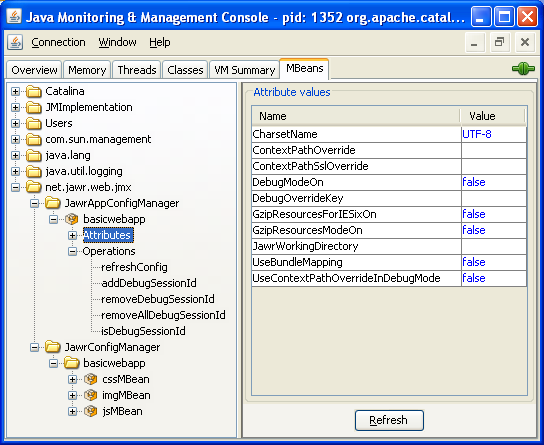Collapse the net.jawr.web.jmx node
Screen dimensions: 544x445
[x=15, y=187]
